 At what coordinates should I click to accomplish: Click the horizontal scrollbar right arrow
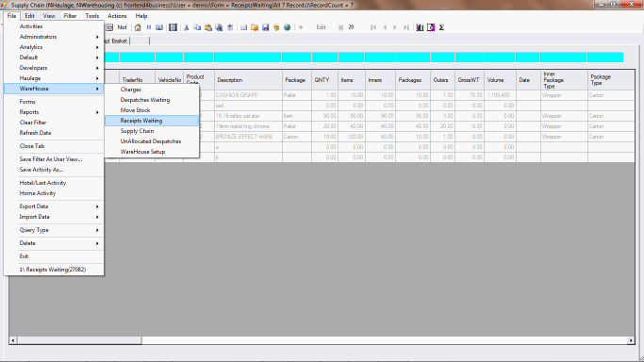[x=631, y=340]
